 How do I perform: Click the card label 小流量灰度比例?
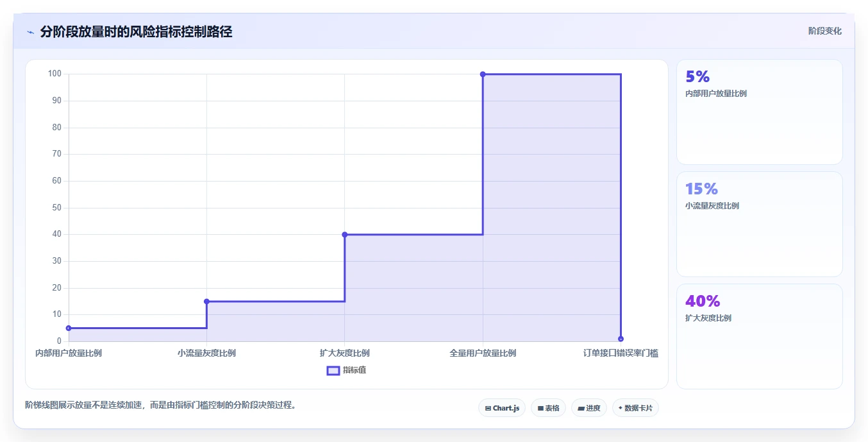pos(712,206)
